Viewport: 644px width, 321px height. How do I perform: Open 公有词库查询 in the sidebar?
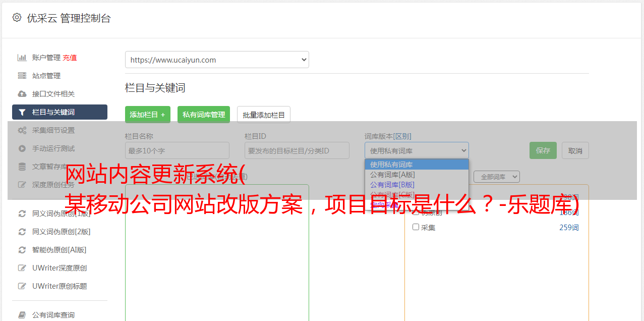pyautogui.click(x=53, y=315)
